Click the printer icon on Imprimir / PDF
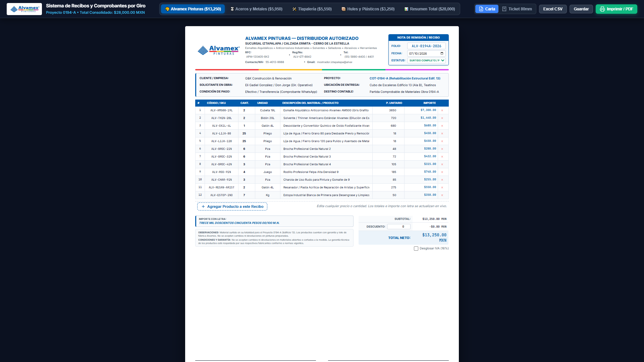This screenshot has height=362, width=644. [602, 9]
